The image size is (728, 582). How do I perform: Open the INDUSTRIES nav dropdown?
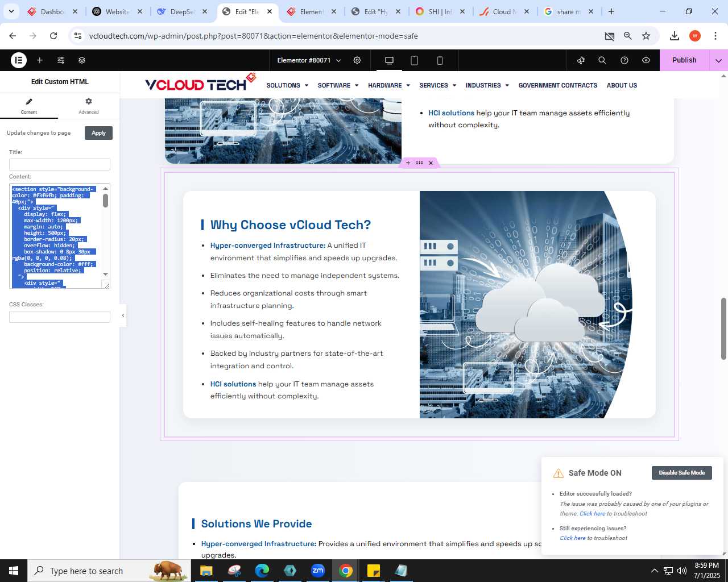pyautogui.click(x=487, y=85)
